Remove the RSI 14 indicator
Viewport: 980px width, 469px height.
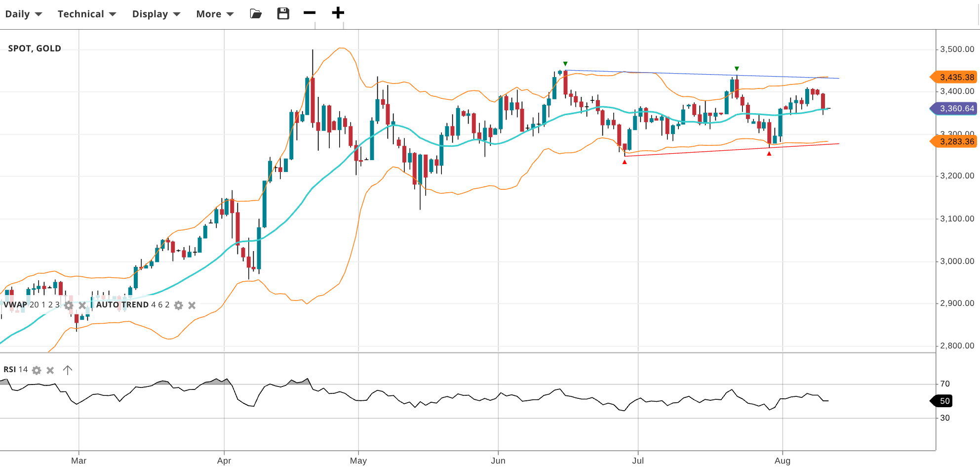pos(50,370)
